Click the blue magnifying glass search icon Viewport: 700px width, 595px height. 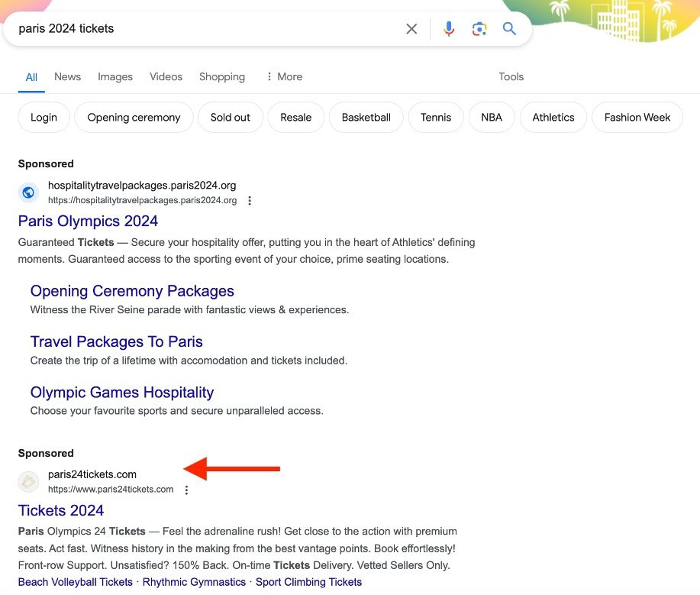pyautogui.click(x=509, y=29)
